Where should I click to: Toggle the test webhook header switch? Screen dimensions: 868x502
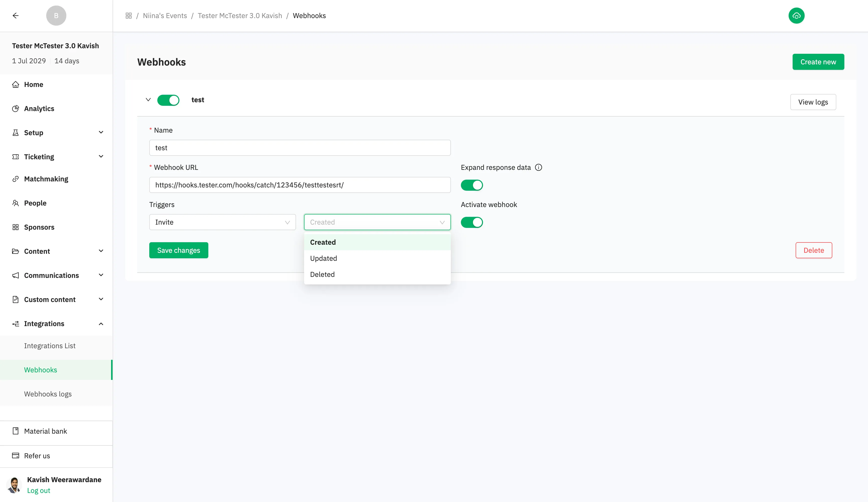point(168,100)
